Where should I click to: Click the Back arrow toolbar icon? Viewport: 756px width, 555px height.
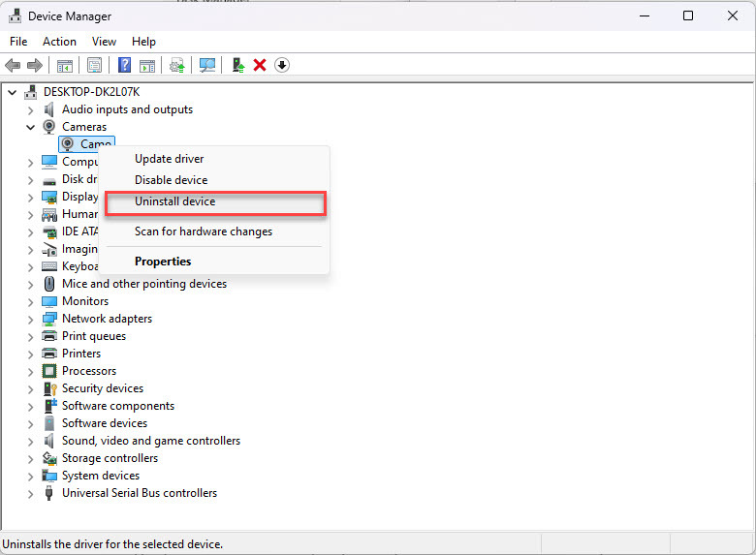13,65
